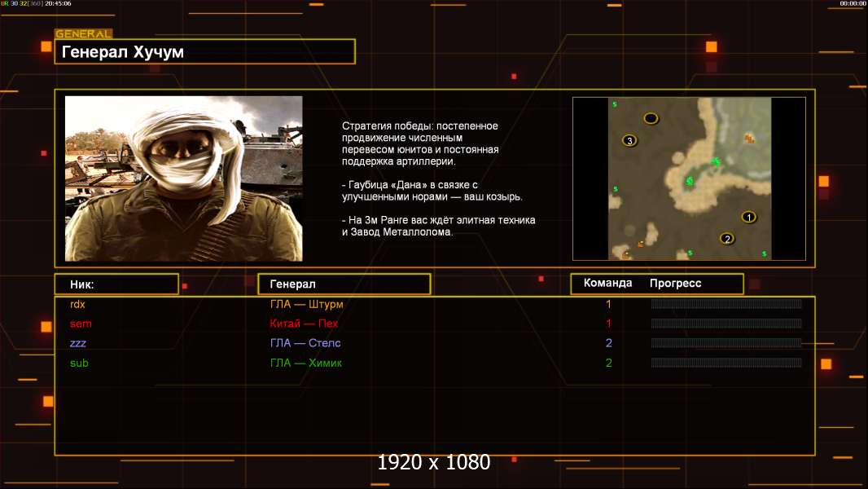Click the 'Гаубица «Дана»' tip line
The width and height of the screenshot is (868, 489).
432,191
